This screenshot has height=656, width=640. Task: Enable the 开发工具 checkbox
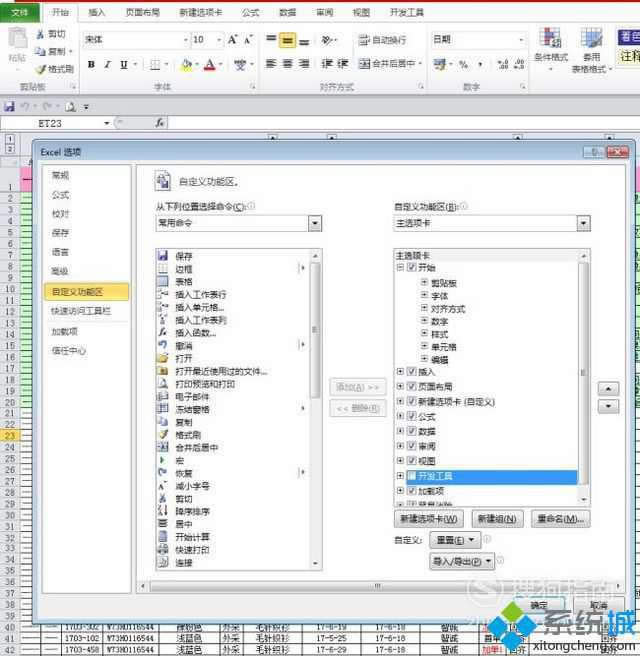[412, 476]
